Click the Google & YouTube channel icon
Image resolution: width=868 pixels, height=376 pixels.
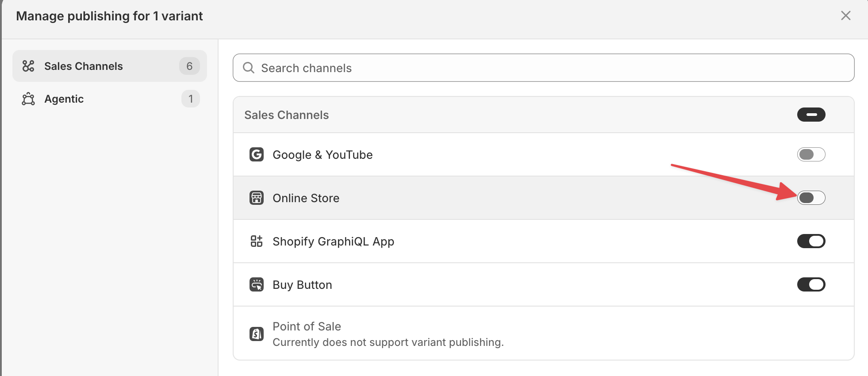click(257, 154)
